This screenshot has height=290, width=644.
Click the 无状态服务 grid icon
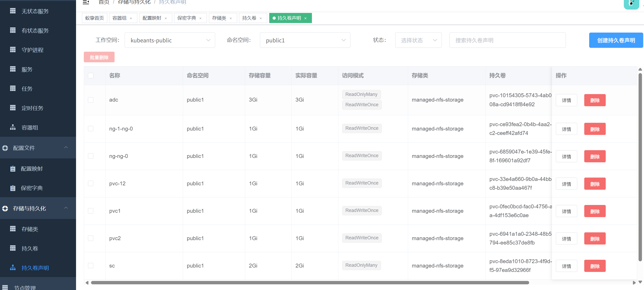13,11
